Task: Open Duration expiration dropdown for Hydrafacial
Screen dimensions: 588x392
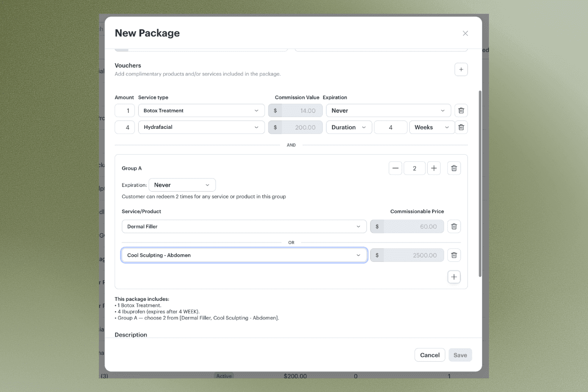Action: [349, 127]
